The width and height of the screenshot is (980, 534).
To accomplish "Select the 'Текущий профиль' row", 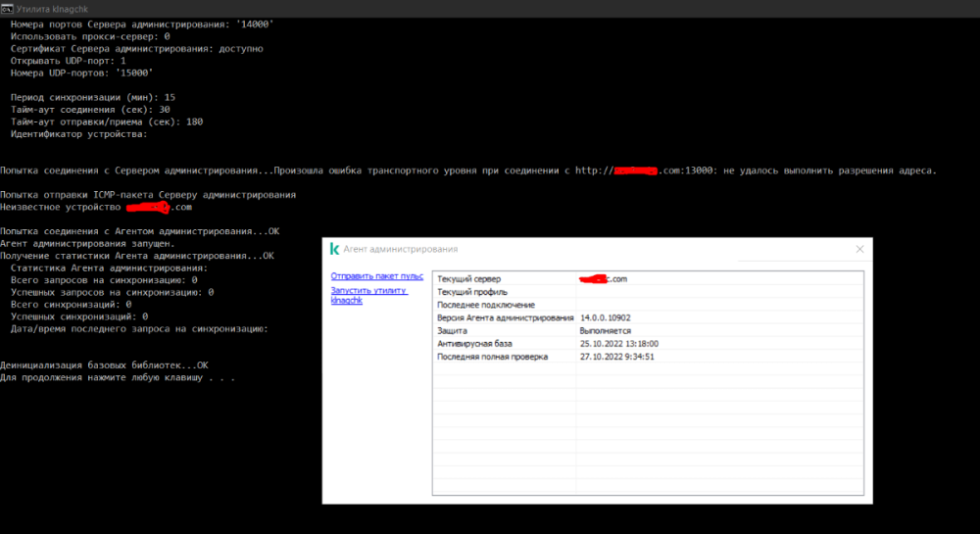I will point(648,292).
